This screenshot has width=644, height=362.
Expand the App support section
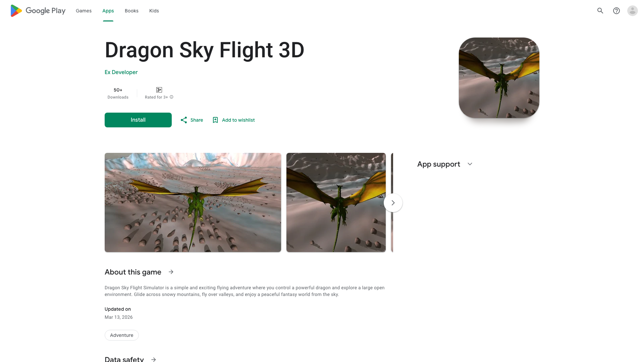coord(470,164)
